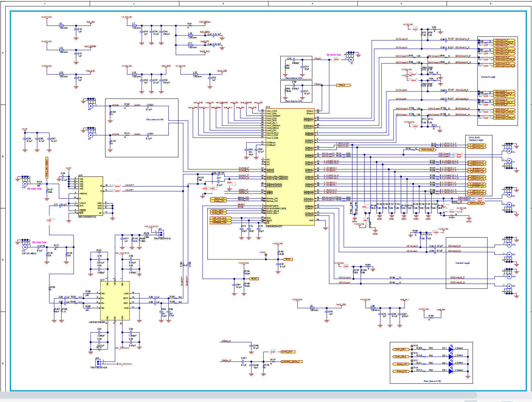Click the Vcc3_SYSREF net label beside L12
This screenshot has width=532, height=402.
[x=90, y=46]
